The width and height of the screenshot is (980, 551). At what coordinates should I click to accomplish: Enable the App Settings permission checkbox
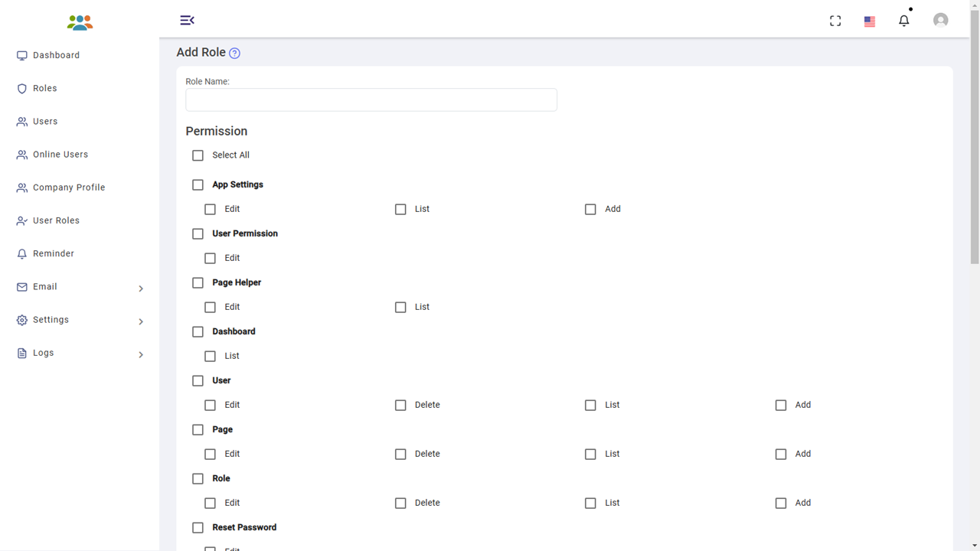coord(198,184)
